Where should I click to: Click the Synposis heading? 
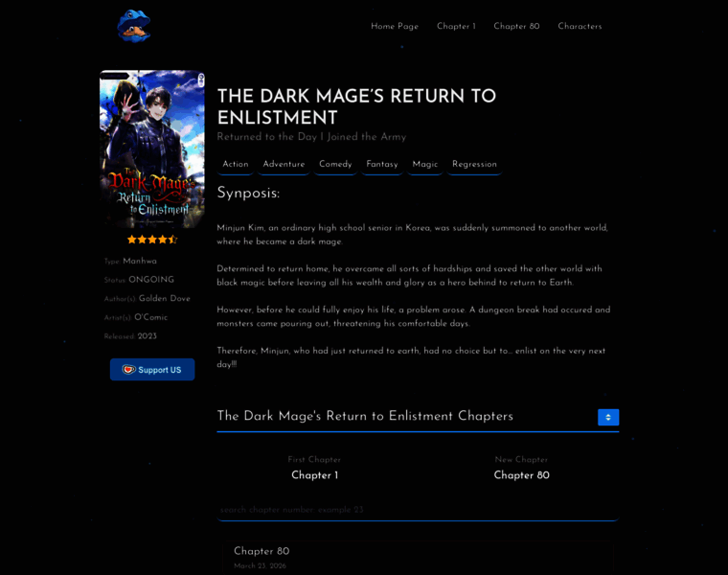[x=248, y=193]
